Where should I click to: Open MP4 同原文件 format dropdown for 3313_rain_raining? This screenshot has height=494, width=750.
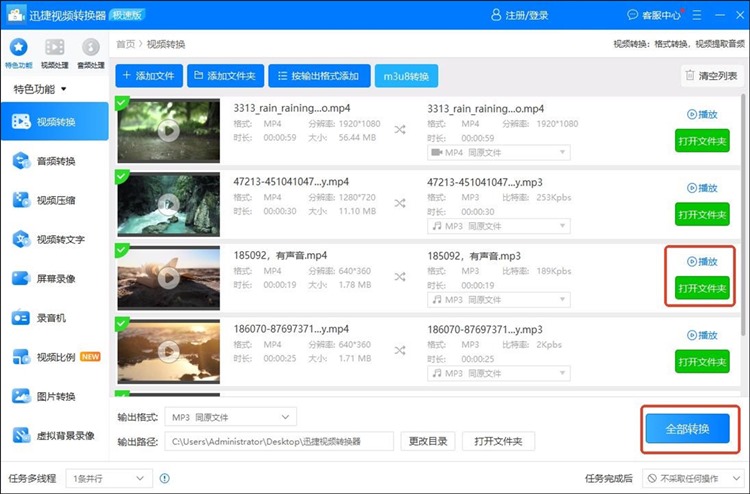(x=498, y=153)
